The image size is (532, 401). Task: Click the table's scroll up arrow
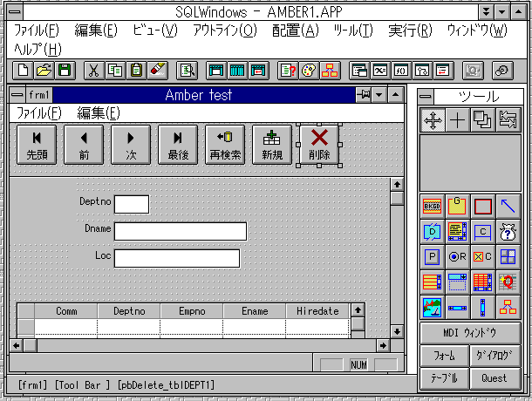pyautogui.click(x=358, y=309)
